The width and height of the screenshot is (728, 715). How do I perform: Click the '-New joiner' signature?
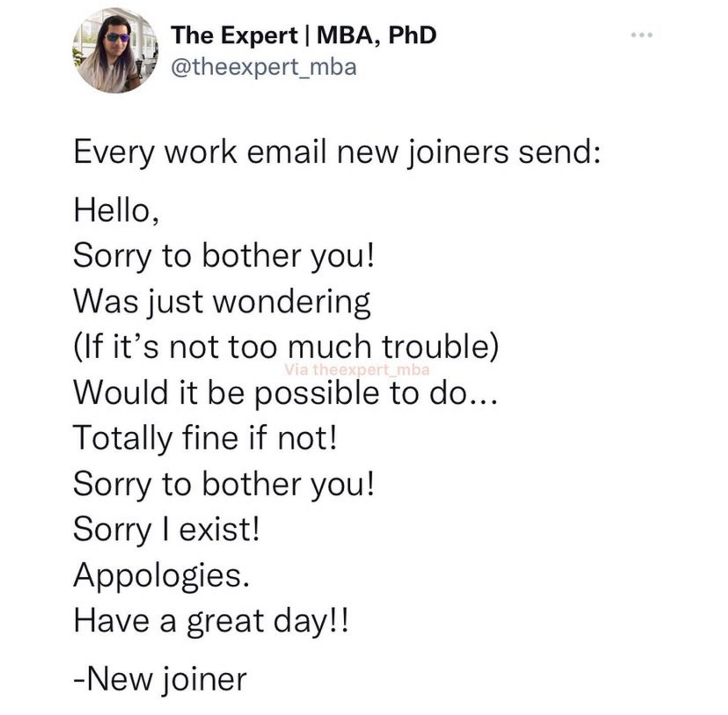tap(160, 679)
